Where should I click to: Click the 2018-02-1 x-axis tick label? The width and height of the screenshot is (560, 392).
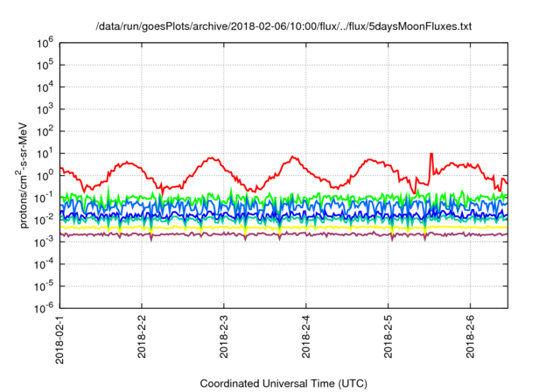(59, 339)
